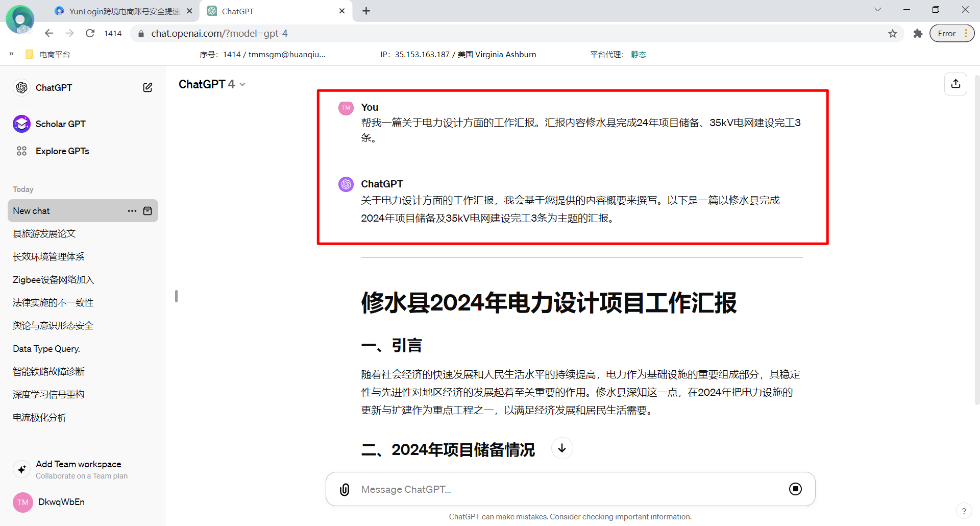Open the 法律实施的不一致性 chat
Image resolution: width=980 pixels, height=526 pixels.
point(83,302)
